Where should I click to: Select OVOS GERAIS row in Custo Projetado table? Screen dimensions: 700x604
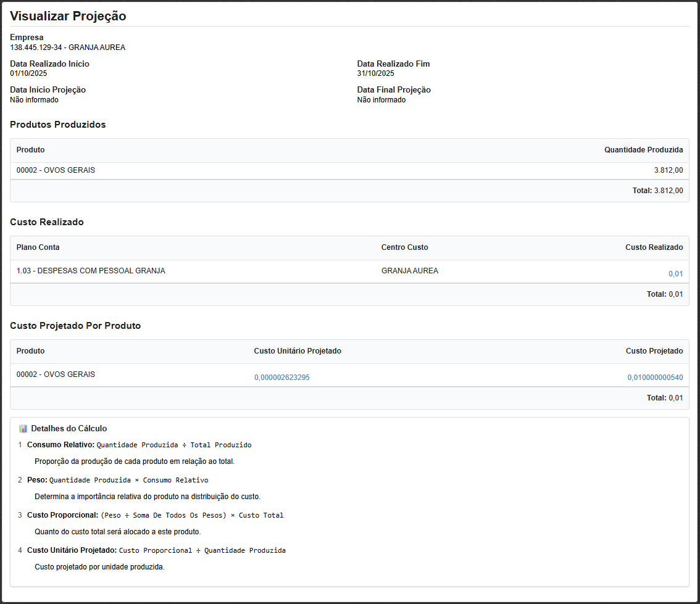pyautogui.click(x=56, y=374)
